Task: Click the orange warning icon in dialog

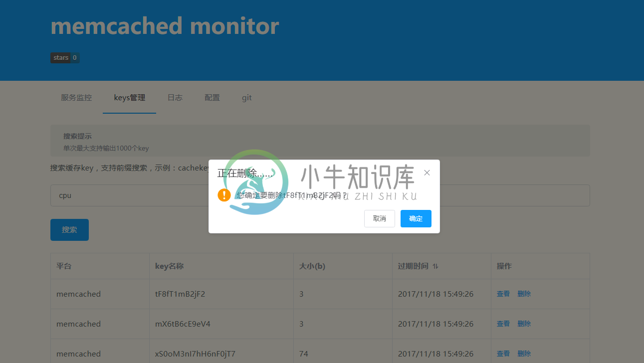Action: click(x=224, y=195)
